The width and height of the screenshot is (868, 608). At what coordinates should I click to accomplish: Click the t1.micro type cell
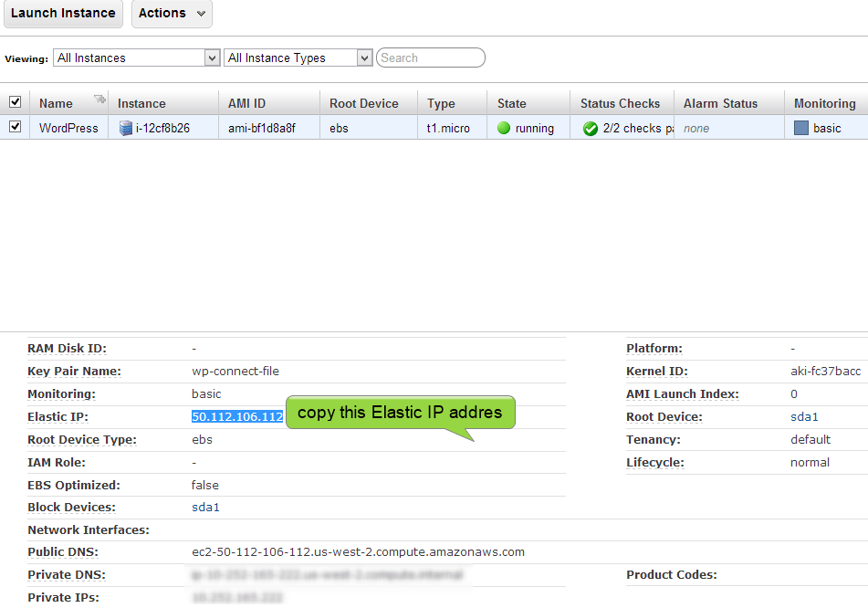point(448,128)
